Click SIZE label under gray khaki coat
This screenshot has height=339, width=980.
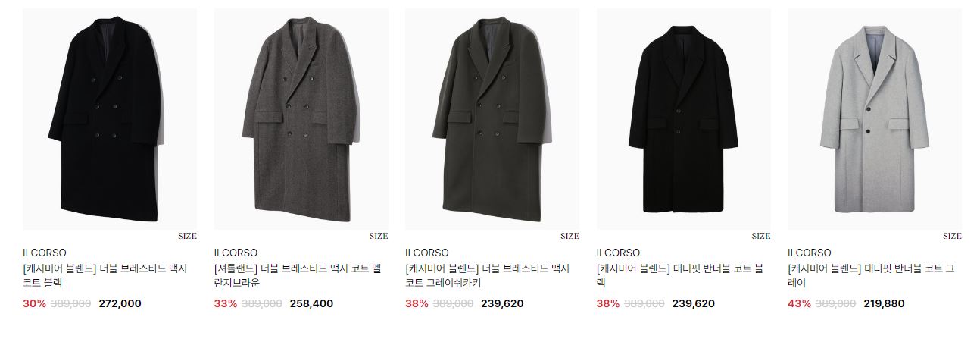click(570, 236)
